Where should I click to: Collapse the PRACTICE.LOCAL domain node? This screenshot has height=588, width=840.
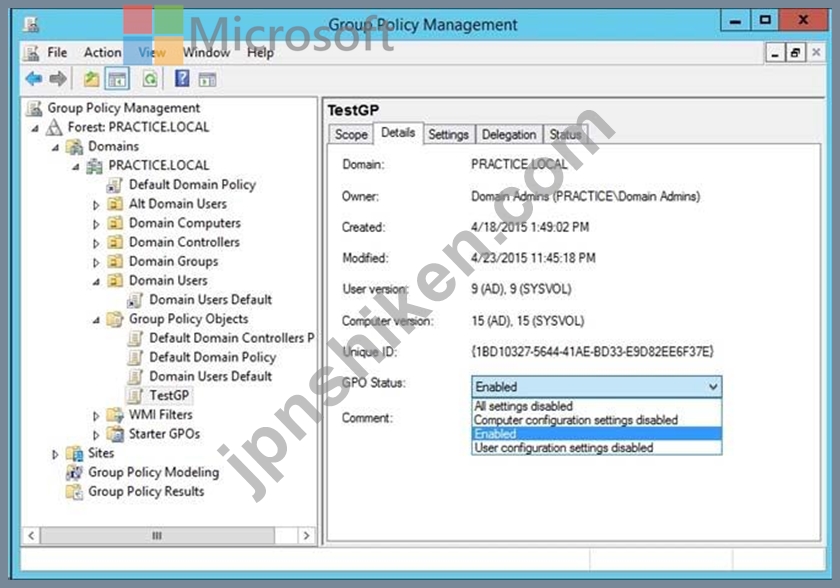pos(76,167)
